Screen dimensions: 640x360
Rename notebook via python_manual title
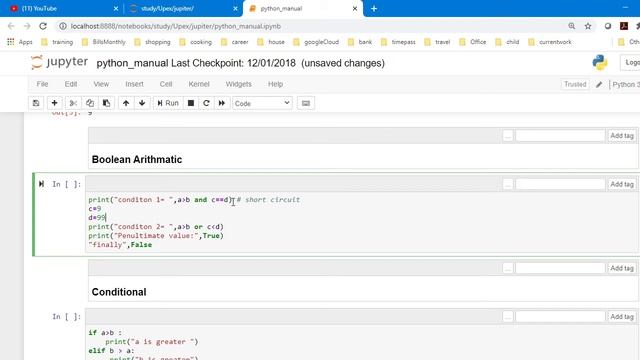click(132, 63)
